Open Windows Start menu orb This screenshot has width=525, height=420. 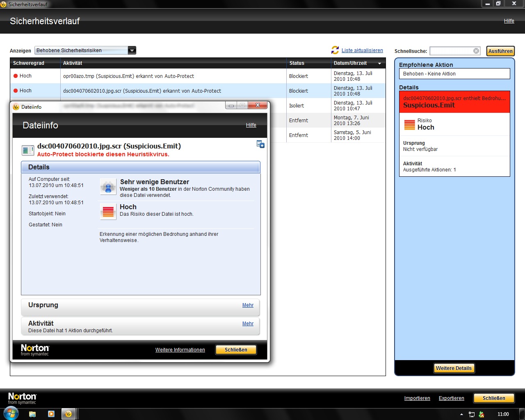[11, 413]
